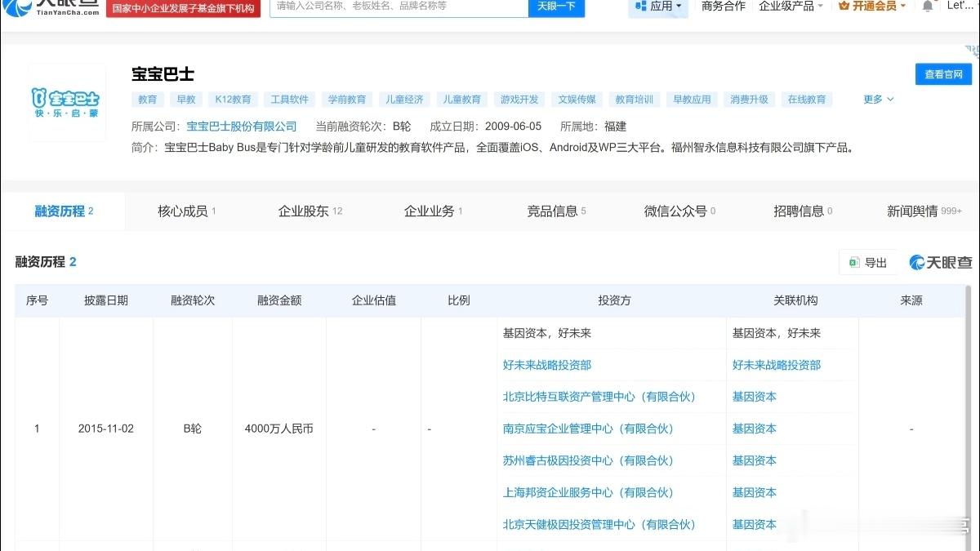Open investor 好未来战略投资部 link
Viewport: 980px width, 551px height.
[547, 365]
